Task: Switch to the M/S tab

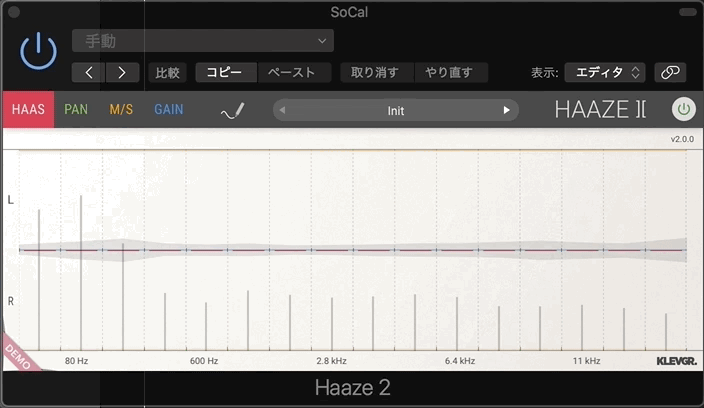Action: (x=121, y=110)
